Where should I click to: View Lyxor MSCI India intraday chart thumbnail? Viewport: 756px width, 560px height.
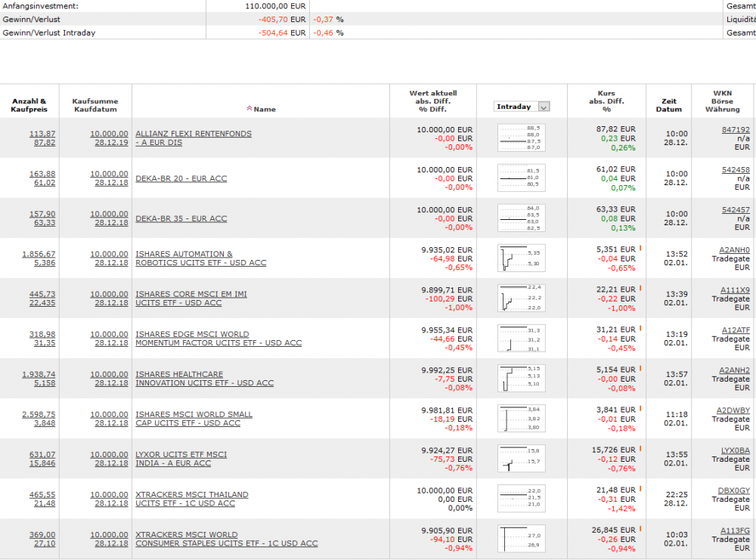coord(521,458)
